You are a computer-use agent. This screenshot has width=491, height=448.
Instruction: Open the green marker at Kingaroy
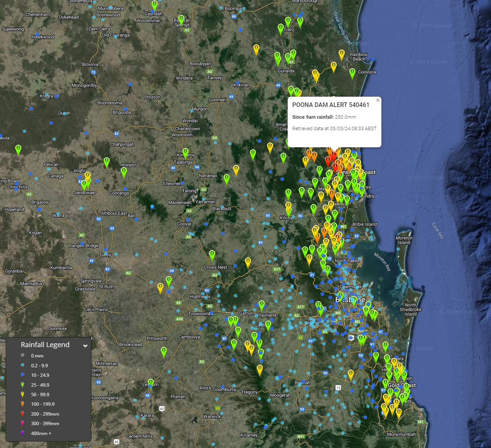[x=186, y=153]
